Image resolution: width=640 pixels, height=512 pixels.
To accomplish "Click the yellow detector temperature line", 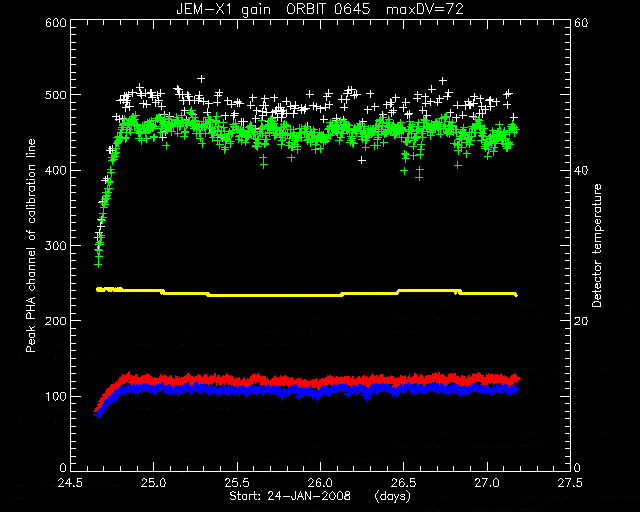I will click(x=307, y=292).
